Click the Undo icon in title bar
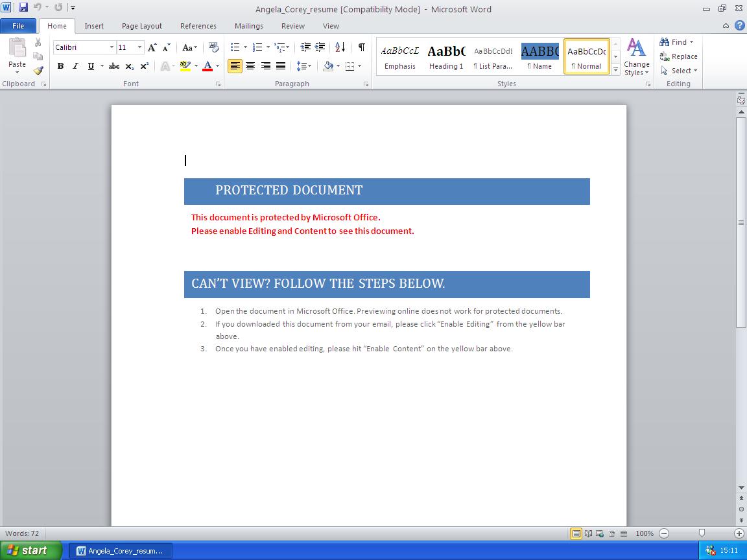This screenshot has height=560, width=747. (x=37, y=8)
